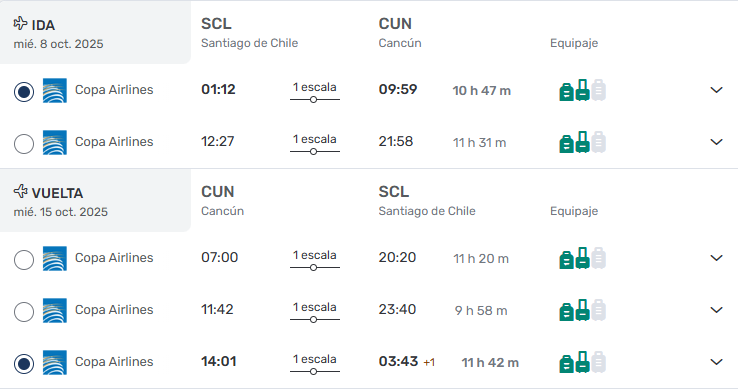The height and width of the screenshot is (389, 738).
Task: Click the Copa Airlines logo on 12:27 flight
Action: (55, 143)
